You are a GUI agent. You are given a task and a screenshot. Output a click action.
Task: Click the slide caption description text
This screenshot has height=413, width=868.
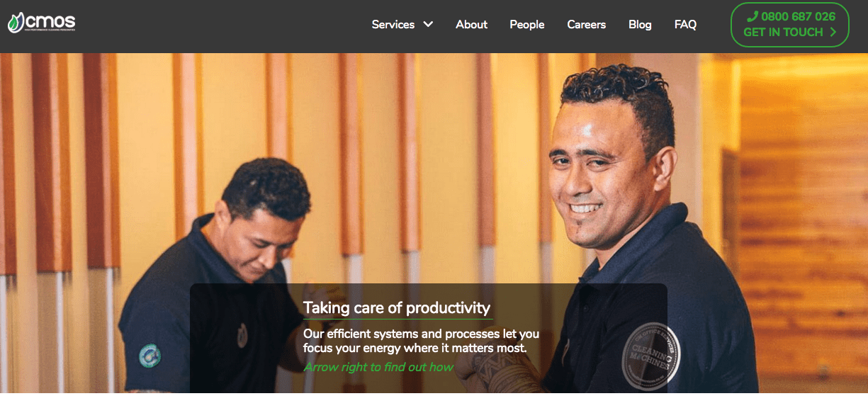coord(421,341)
